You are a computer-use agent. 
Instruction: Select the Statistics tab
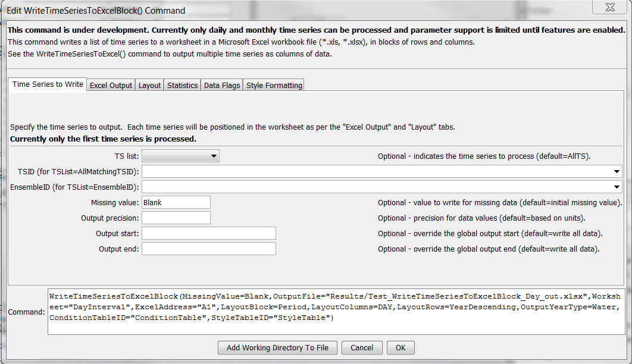[182, 84]
